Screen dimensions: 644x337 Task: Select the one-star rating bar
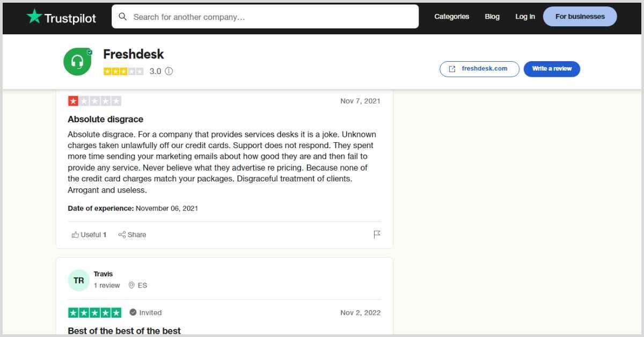click(94, 100)
